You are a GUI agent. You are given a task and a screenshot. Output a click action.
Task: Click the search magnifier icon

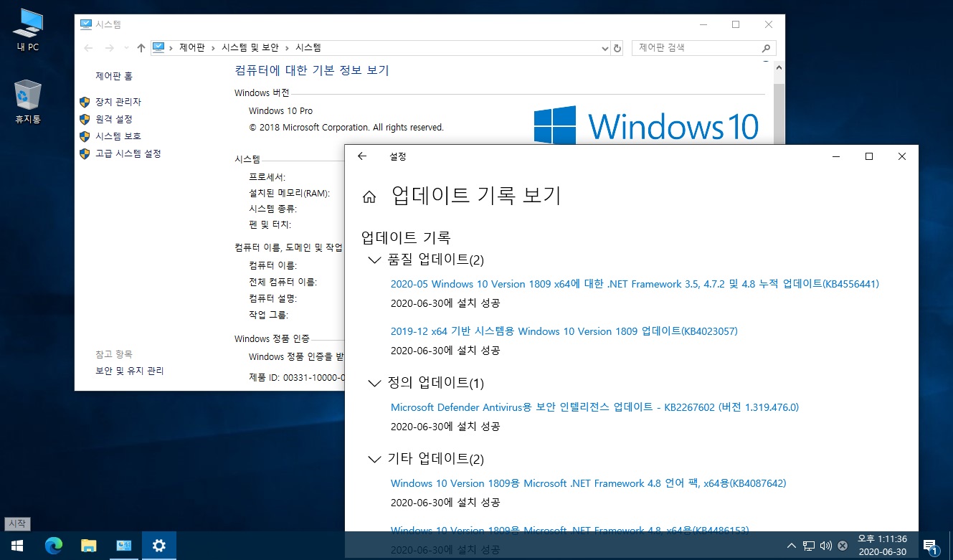[x=767, y=48]
